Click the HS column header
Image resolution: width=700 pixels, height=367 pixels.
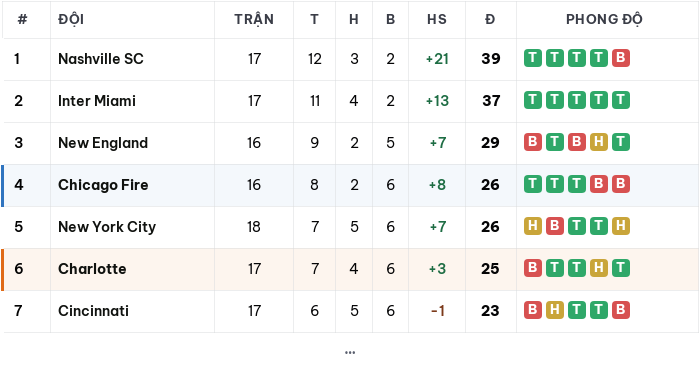437,19
